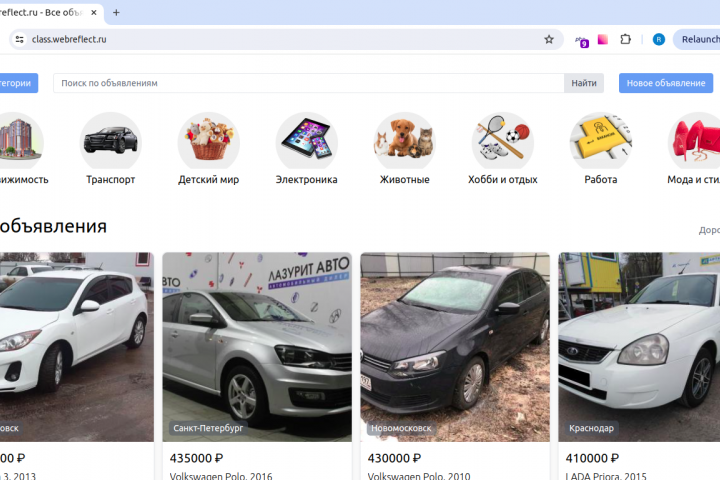Screen dimensions: 720x480
Task: View site information icon in address bar
Action: pos(19,40)
